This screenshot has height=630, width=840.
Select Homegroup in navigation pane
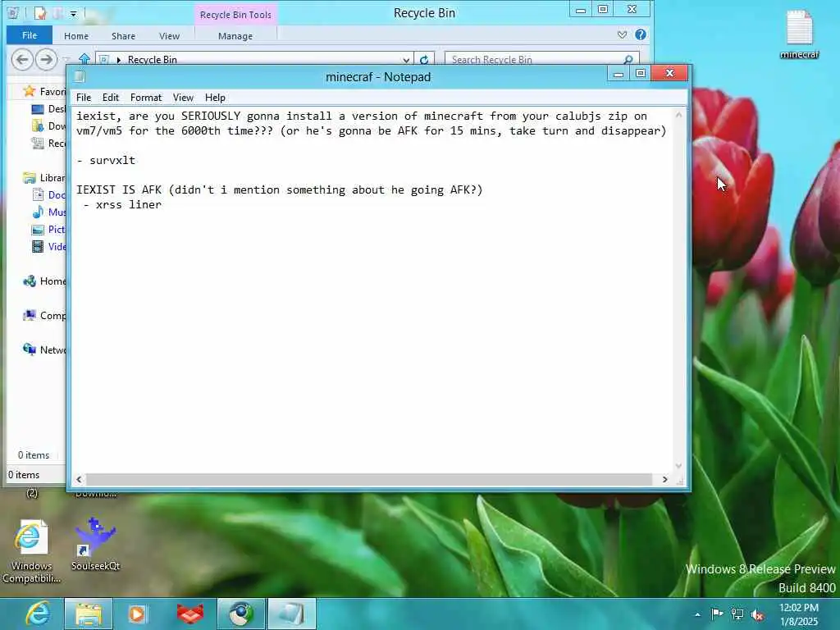tap(45, 281)
